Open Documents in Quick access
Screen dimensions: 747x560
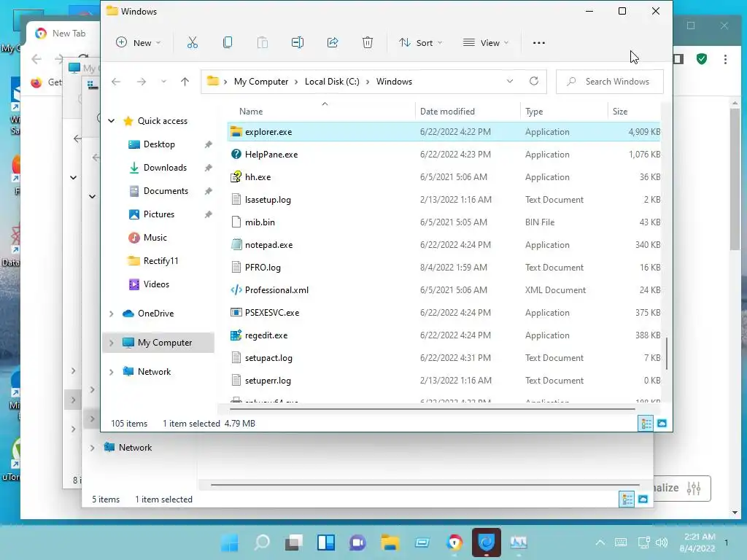click(x=166, y=191)
